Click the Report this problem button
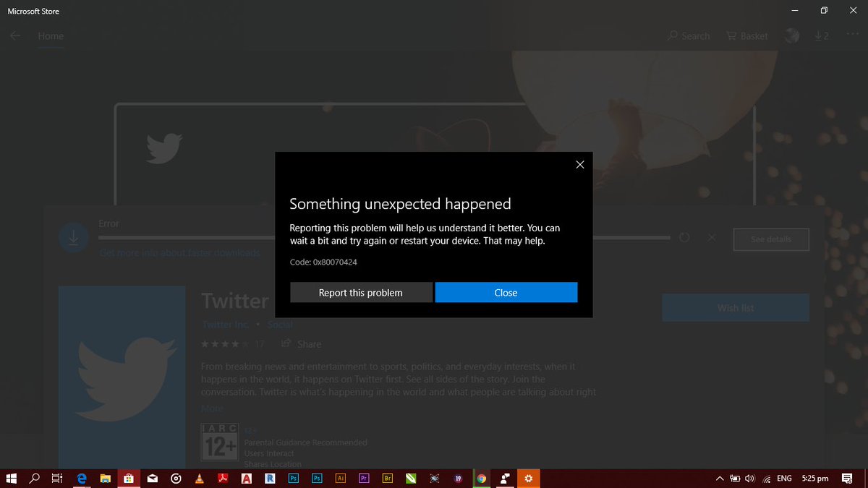Image resolution: width=868 pixels, height=488 pixels. click(361, 293)
